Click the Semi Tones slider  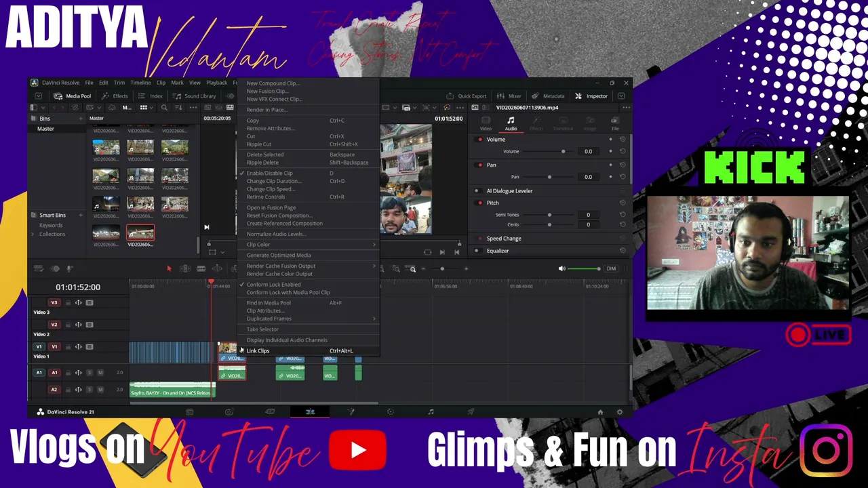[x=549, y=215]
